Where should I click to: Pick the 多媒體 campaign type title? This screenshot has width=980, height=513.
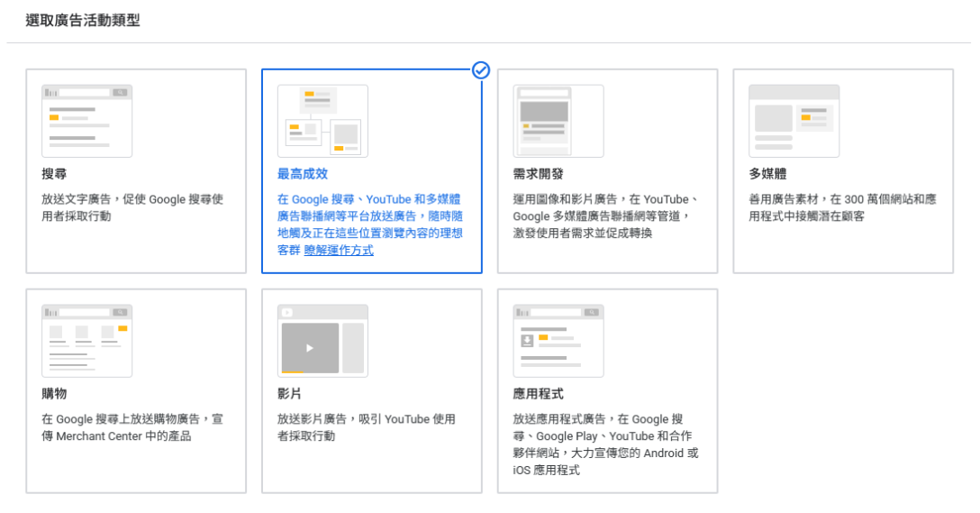click(767, 174)
